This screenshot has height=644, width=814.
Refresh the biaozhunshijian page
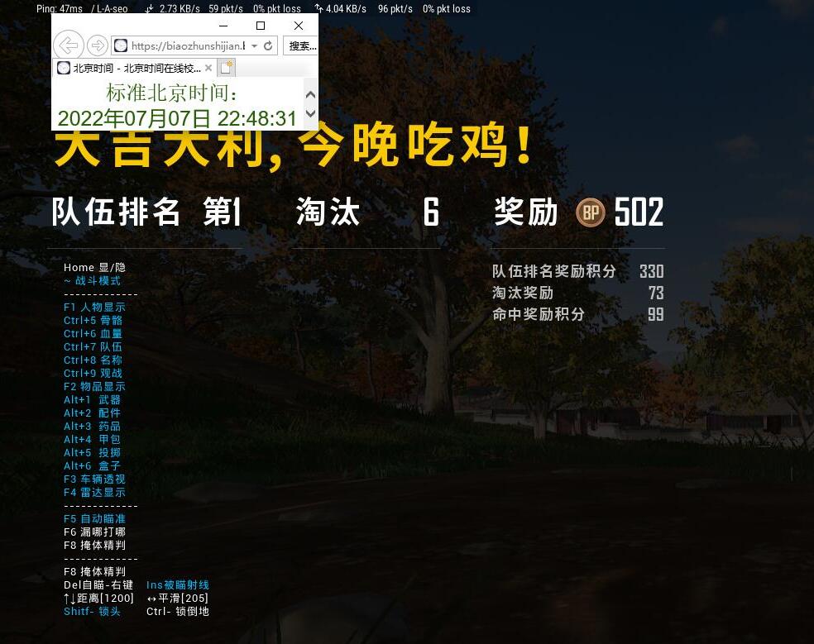pyautogui.click(x=268, y=46)
